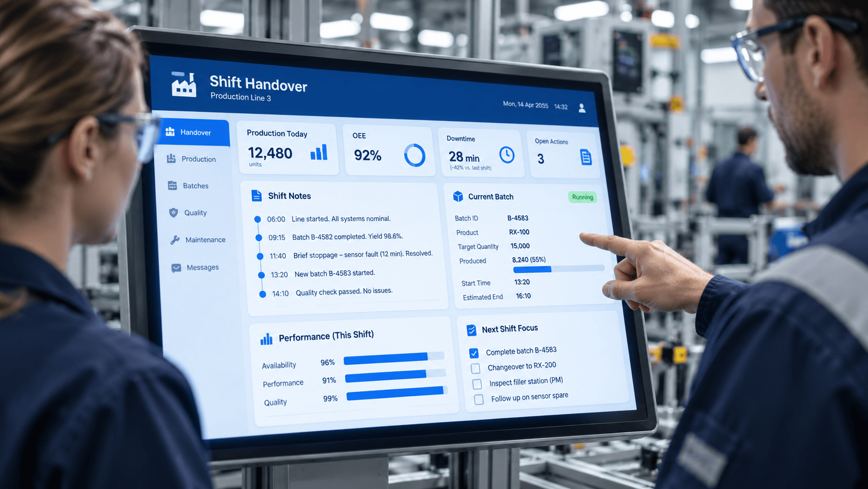Select the Handover menu item
This screenshot has width=868, height=489.
coord(194,133)
